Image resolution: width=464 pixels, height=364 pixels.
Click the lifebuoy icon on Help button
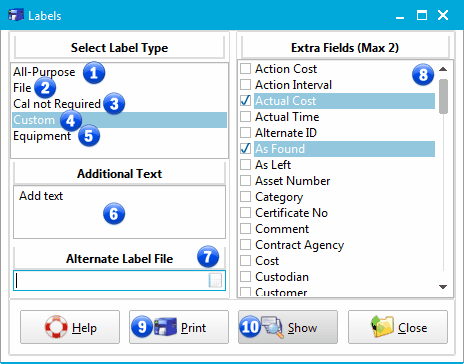point(56,327)
